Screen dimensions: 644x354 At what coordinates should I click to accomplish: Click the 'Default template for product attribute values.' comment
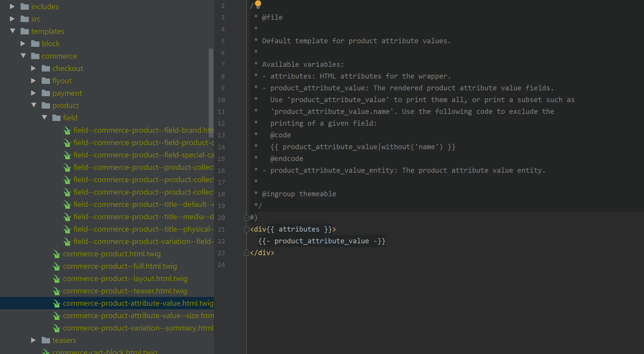pyautogui.click(x=356, y=41)
